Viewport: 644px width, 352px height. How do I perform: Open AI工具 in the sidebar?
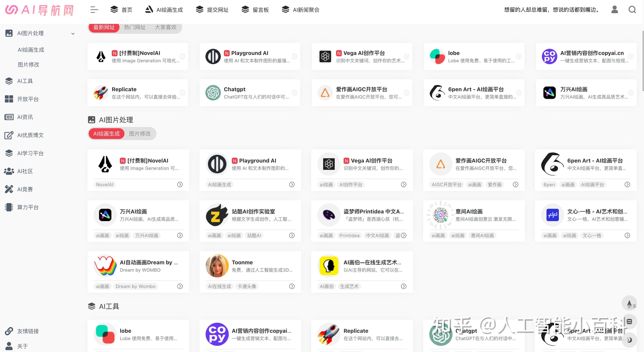pos(25,81)
